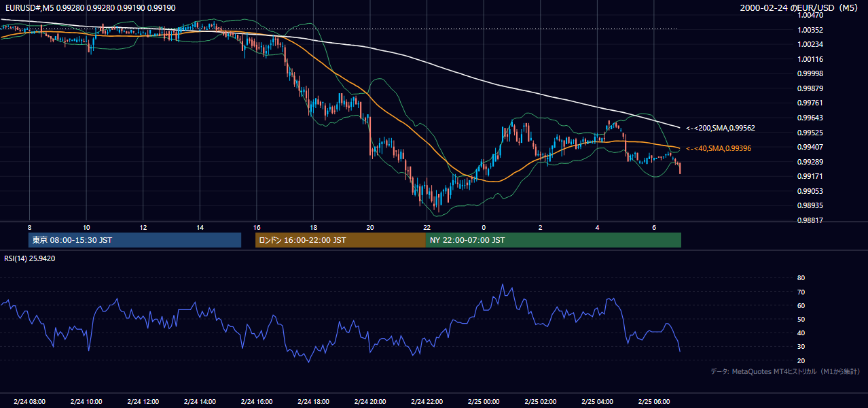Click the 2/25 00:00 time axis label
This screenshot has height=408, width=868.
pos(484,401)
